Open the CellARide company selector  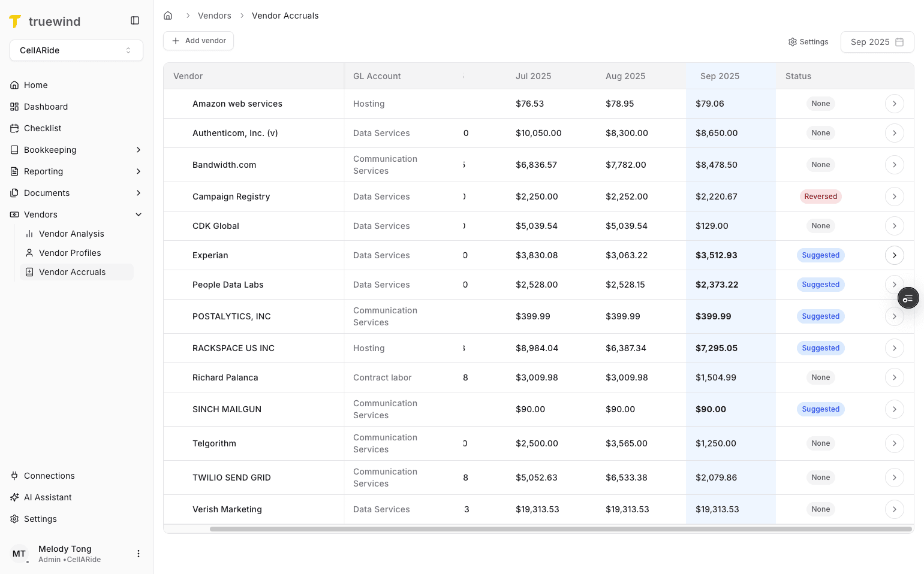click(x=76, y=50)
